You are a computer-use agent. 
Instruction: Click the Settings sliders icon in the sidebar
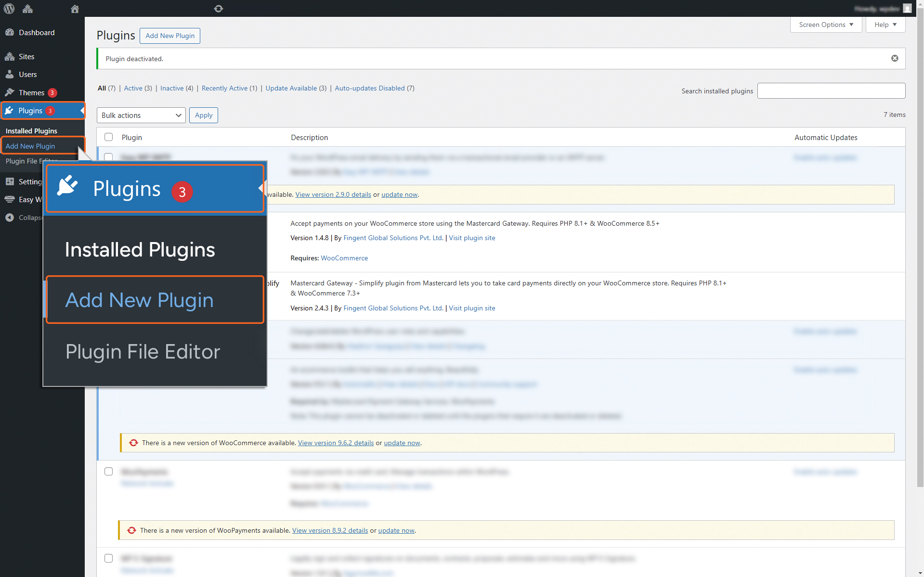10,181
